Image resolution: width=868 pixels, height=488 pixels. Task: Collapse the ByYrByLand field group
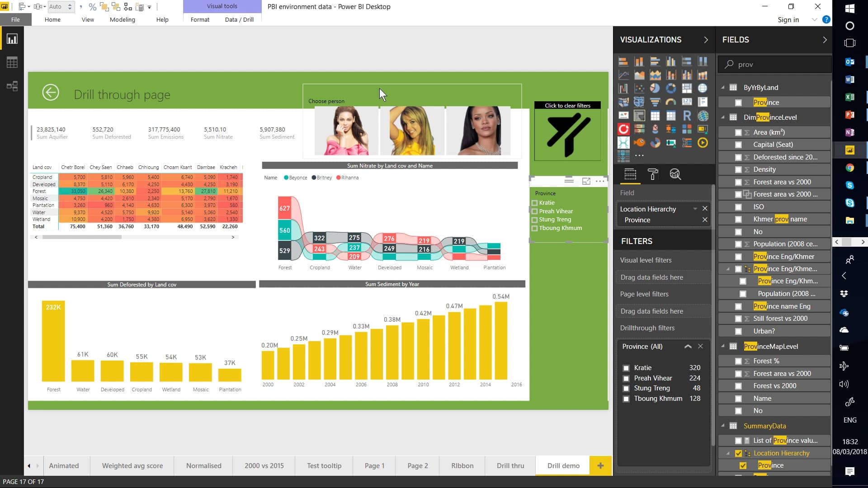click(x=723, y=88)
